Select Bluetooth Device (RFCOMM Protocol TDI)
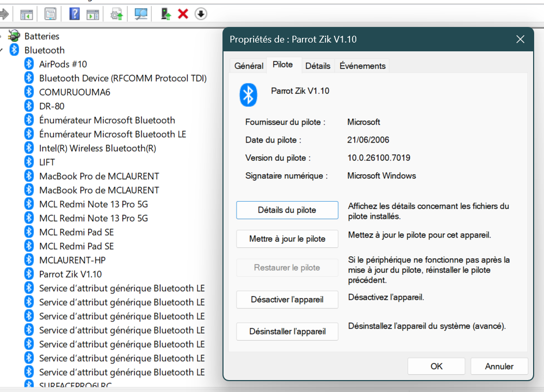 tap(123, 78)
